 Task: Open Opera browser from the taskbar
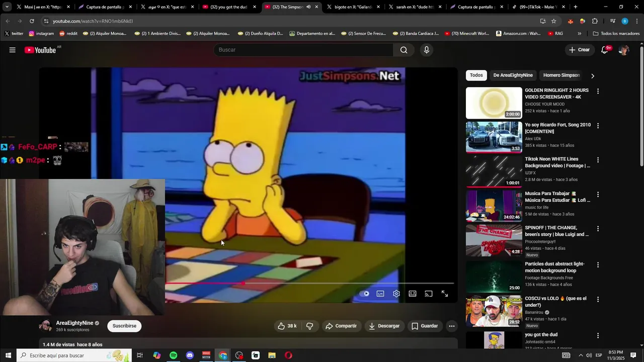tap(288, 355)
